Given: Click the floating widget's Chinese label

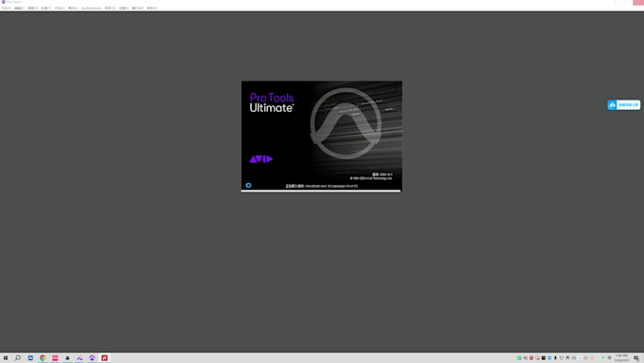Looking at the screenshot, I should [x=629, y=105].
